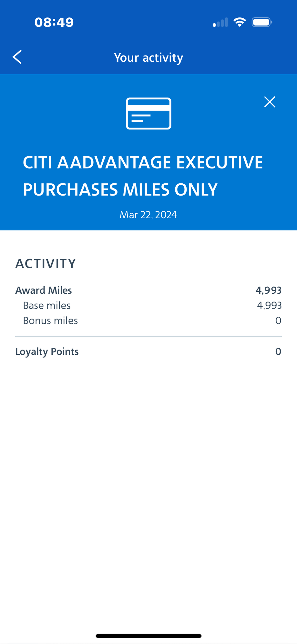Tap the Award Miles 4,993 total value
The width and height of the screenshot is (297, 644).
pos(269,290)
